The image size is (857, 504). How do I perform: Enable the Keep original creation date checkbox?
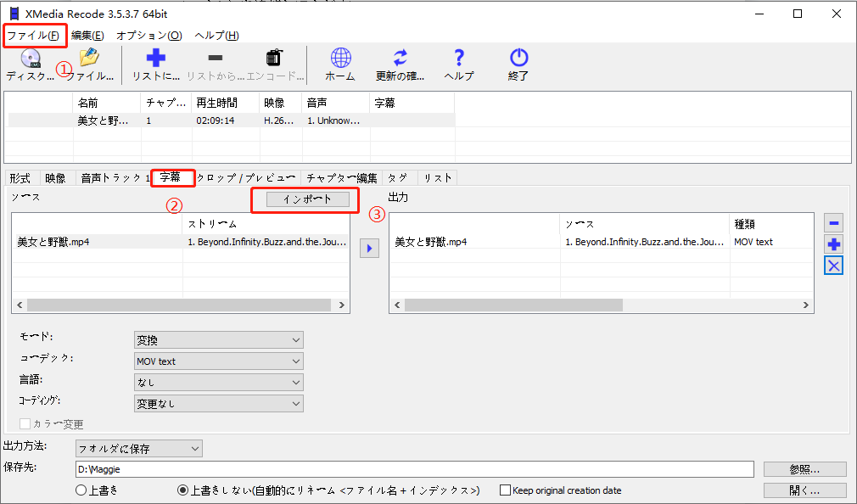coord(506,490)
